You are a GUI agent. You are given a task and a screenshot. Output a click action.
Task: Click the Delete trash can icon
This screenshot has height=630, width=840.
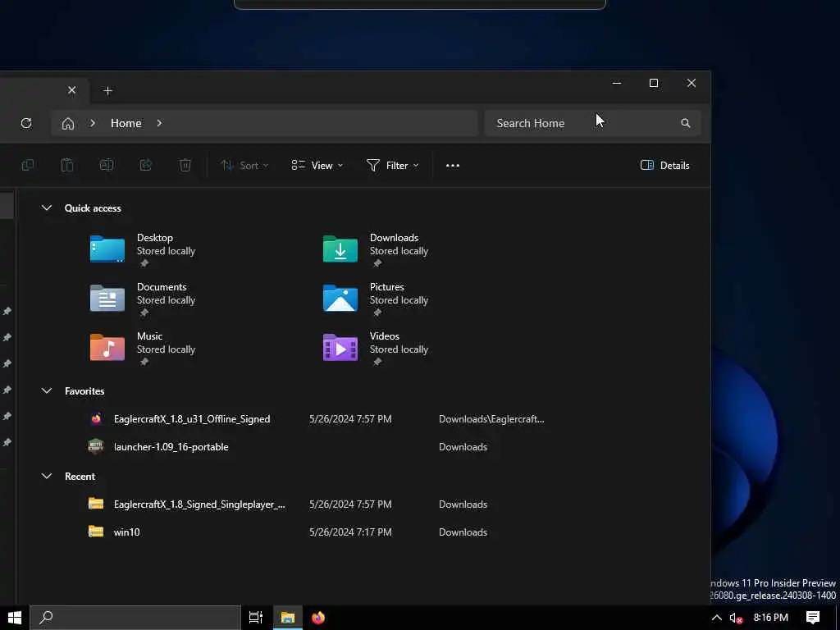coord(185,166)
